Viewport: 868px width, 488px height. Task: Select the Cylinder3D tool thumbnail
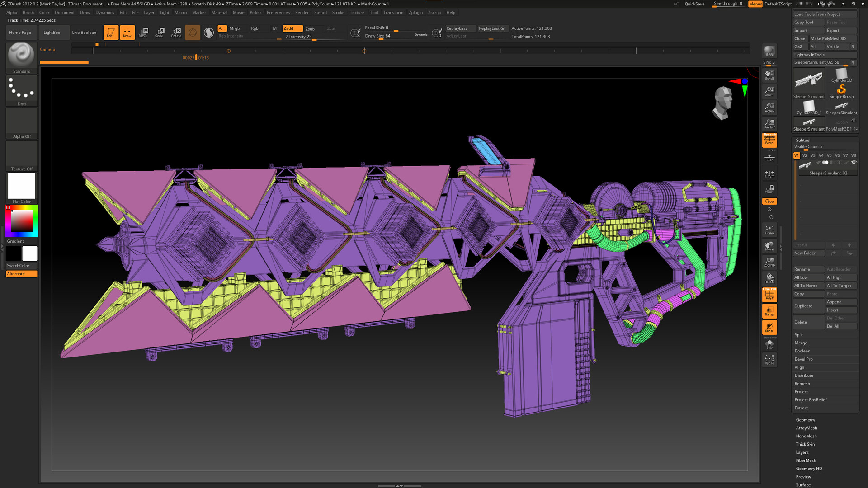[841, 75]
